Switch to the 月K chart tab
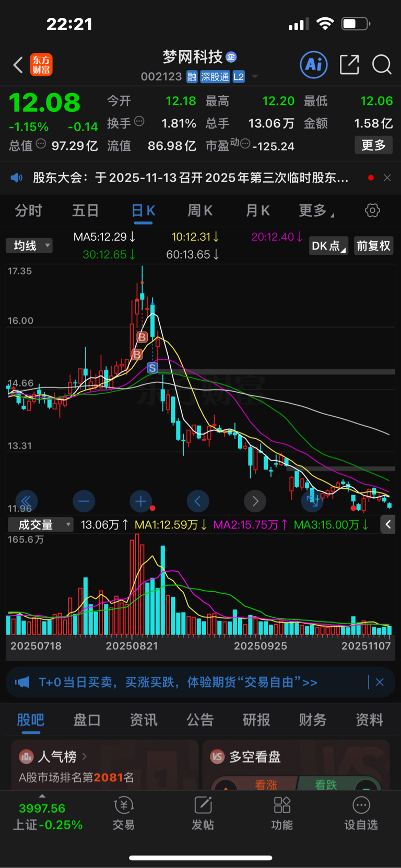The width and height of the screenshot is (401, 868). [257, 210]
